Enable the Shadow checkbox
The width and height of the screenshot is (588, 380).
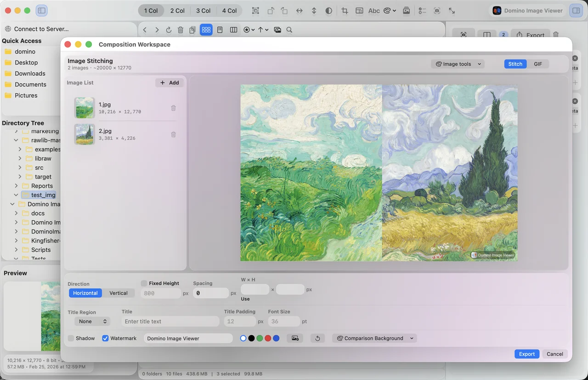[71, 338]
